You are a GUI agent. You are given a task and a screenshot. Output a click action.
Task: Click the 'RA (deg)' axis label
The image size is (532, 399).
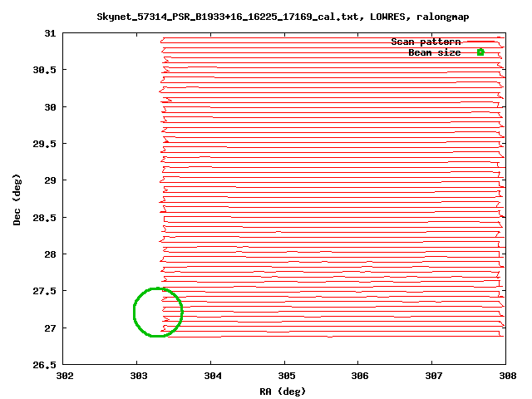click(x=283, y=392)
